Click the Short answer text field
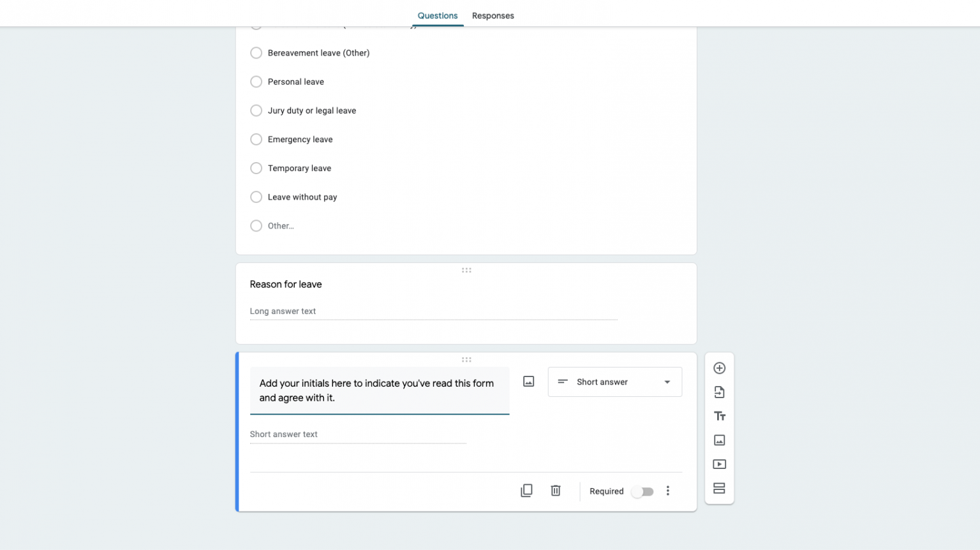This screenshot has height=550, width=980. pos(357,434)
